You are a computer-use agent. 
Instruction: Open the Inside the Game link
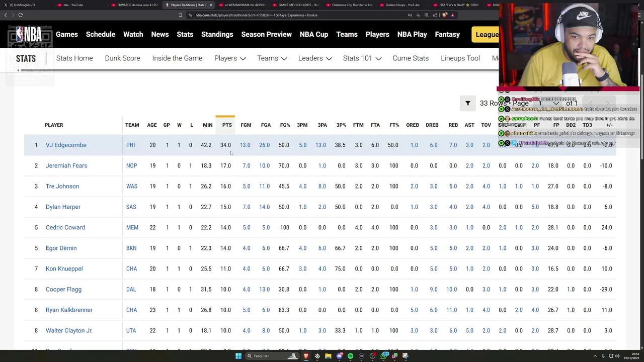pyautogui.click(x=177, y=58)
